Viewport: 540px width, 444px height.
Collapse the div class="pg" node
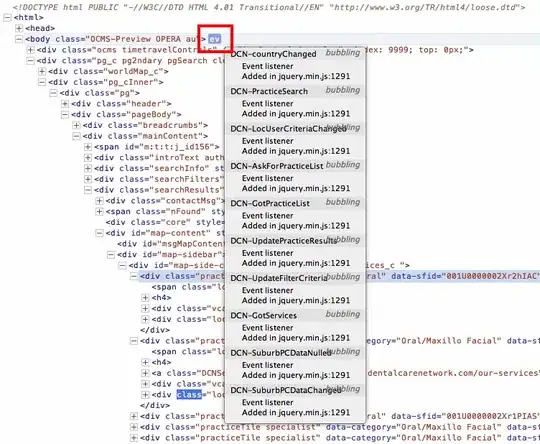click(x=53, y=93)
